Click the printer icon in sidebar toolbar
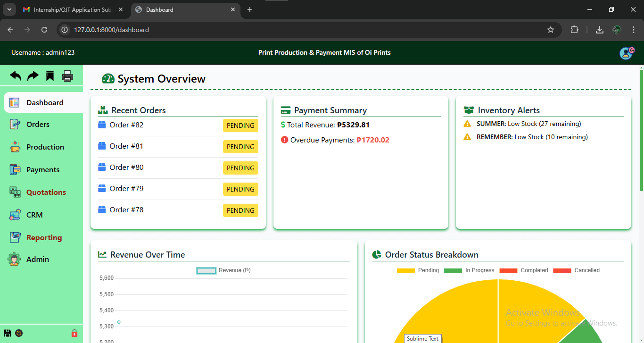 point(67,76)
